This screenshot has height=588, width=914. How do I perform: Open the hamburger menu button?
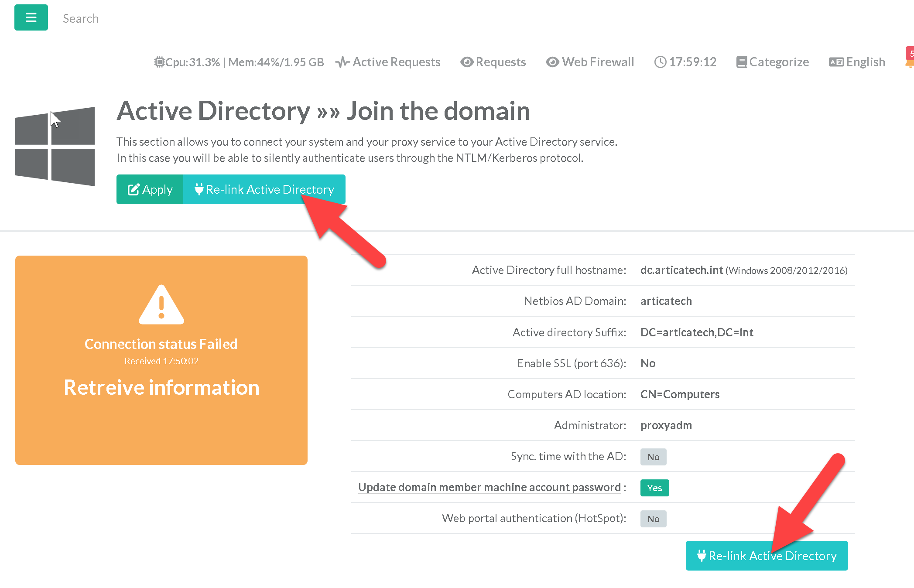[x=31, y=17]
